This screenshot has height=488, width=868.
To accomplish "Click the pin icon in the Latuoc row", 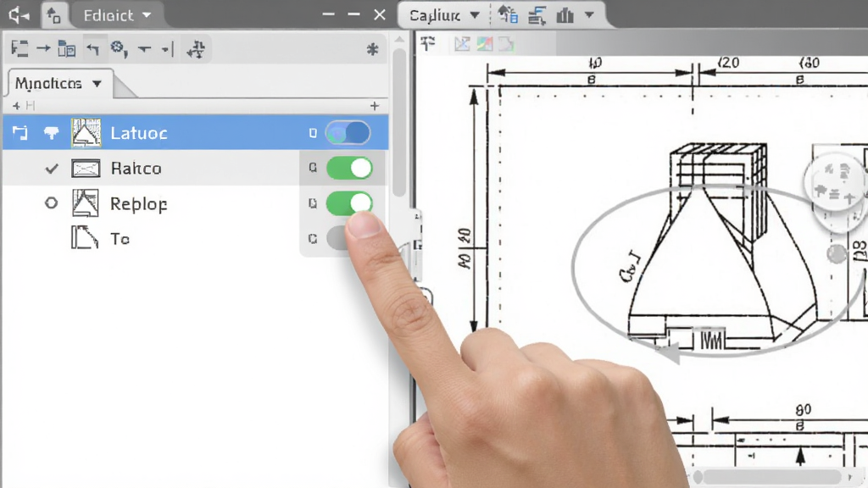I will coord(51,133).
